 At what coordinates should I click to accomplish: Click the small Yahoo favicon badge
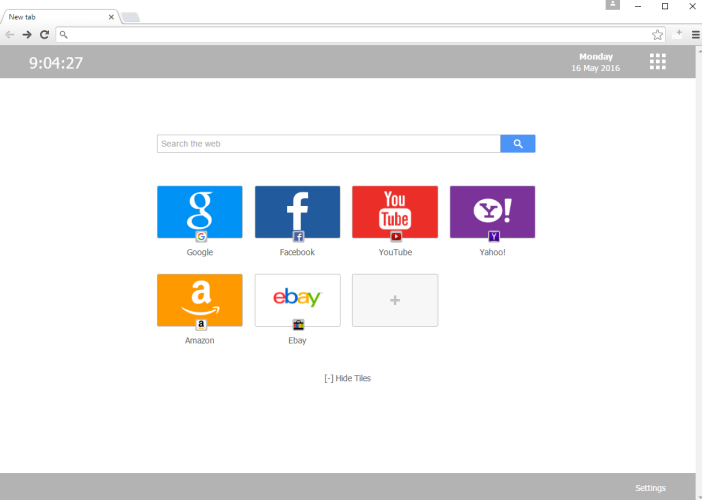click(x=493, y=236)
